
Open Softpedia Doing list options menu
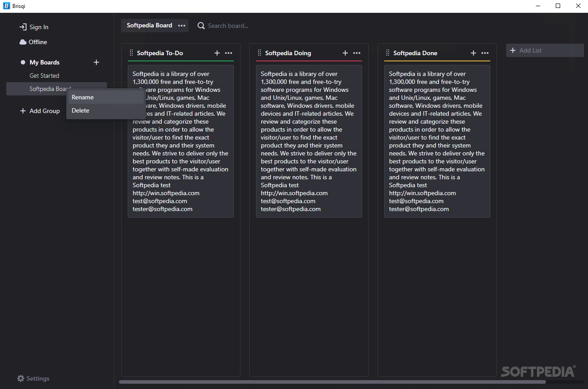pyautogui.click(x=357, y=53)
